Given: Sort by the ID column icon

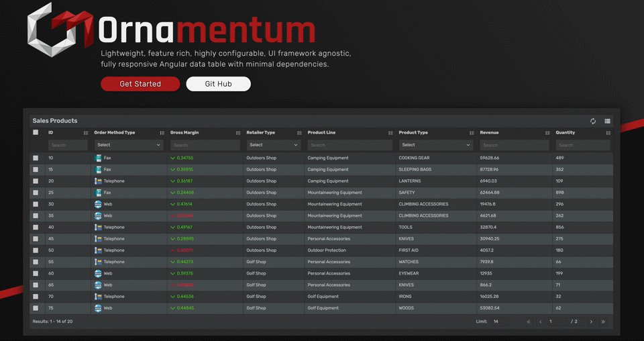Looking at the screenshot, I should (86, 133).
